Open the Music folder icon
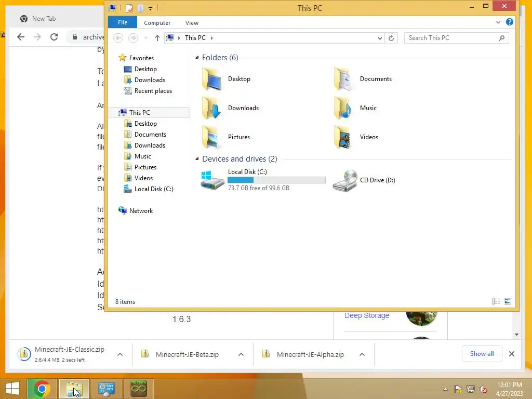 [x=343, y=108]
